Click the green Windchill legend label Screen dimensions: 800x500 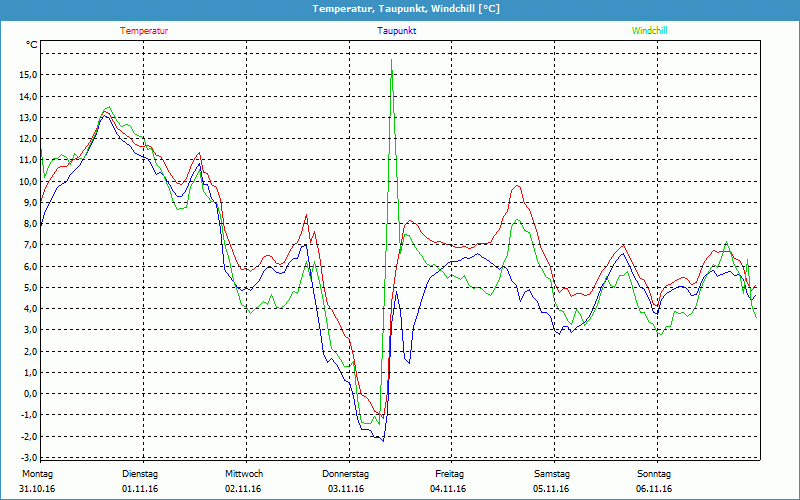[x=649, y=31]
